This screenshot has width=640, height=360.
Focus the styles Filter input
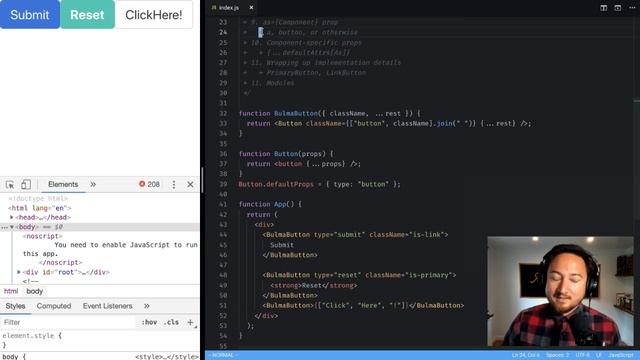[69, 322]
